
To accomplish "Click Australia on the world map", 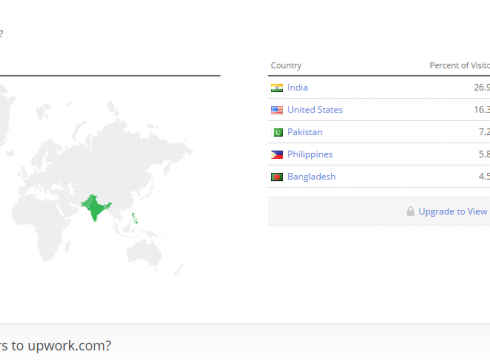I will 144,252.
